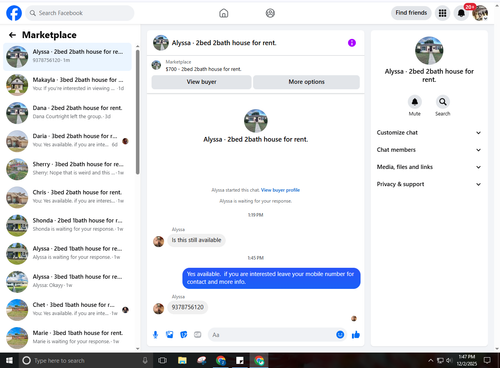Click the View buyer button

(x=201, y=82)
